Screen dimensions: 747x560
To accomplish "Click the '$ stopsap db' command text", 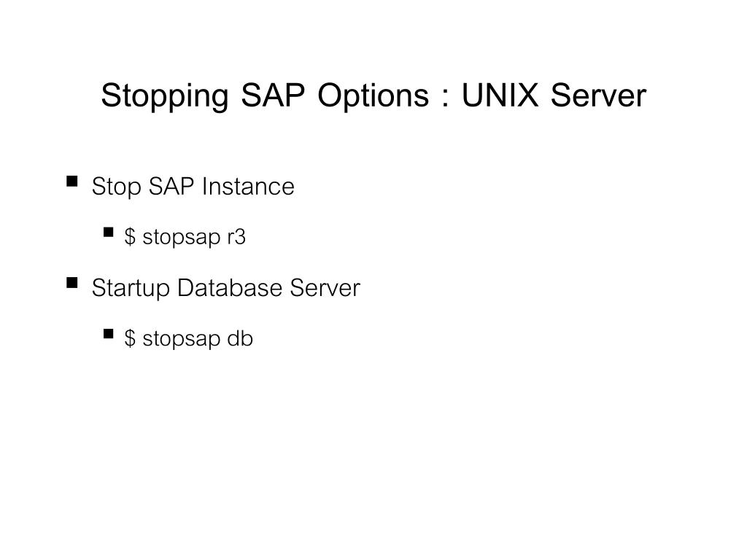I will (188, 338).
